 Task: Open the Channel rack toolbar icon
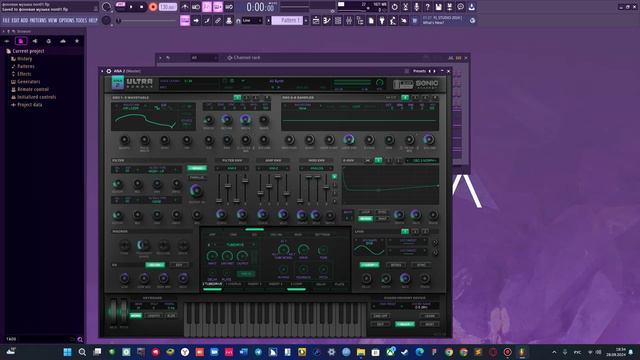tap(338, 20)
